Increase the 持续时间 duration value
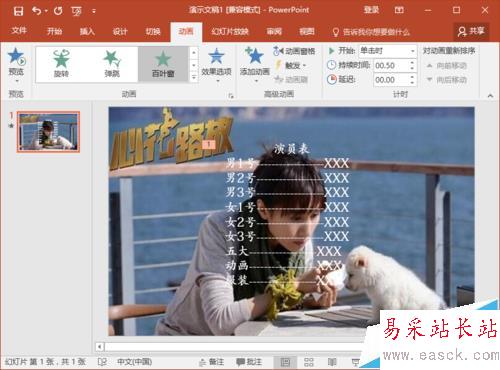Screen dimensions: 500x370 point(413,63)
